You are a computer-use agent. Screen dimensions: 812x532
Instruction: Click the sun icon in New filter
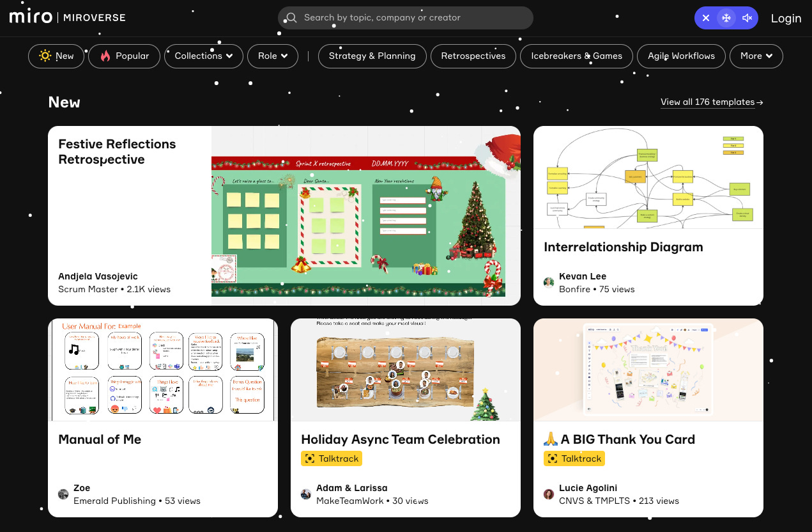[x=45, y=56]
